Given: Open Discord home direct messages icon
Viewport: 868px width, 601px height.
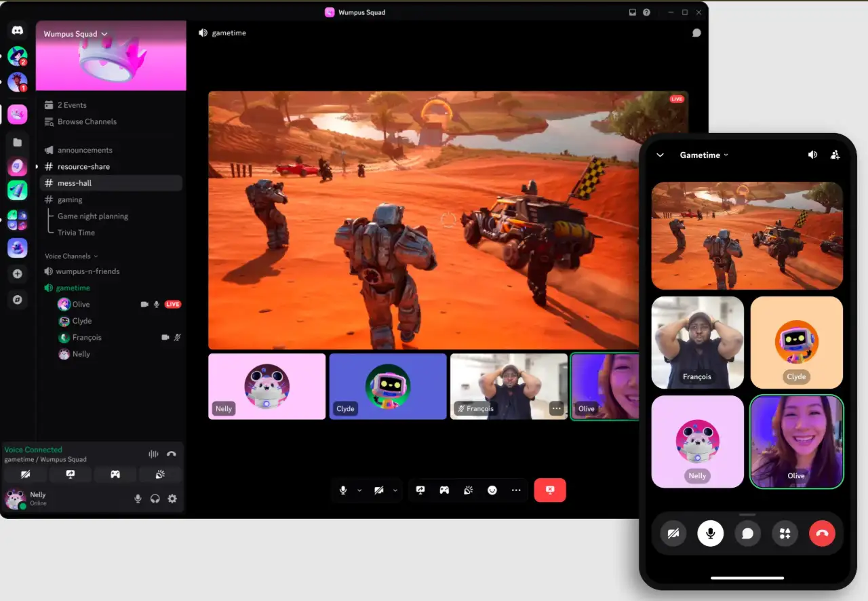Looking at the screenshot, I should tap(18, 31).
